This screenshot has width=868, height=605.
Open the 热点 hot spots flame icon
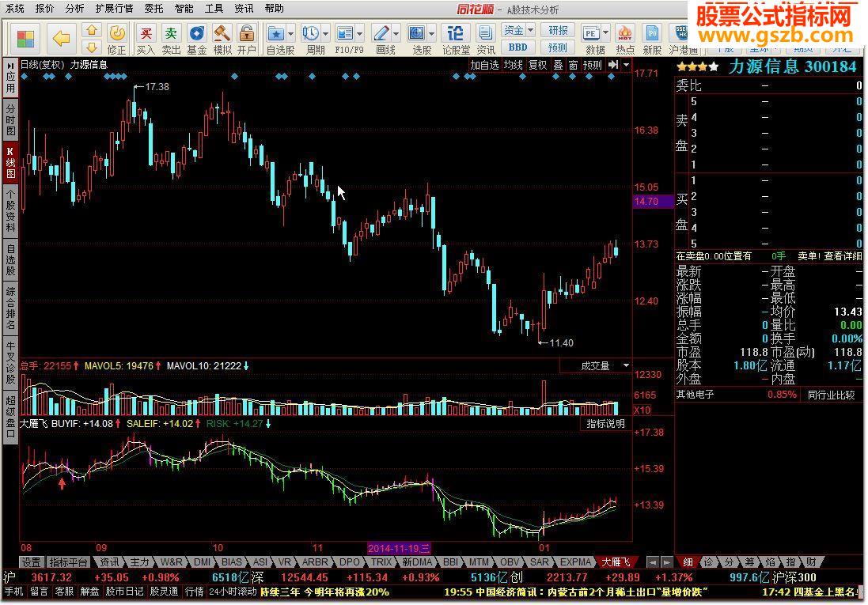click(625, 33)
